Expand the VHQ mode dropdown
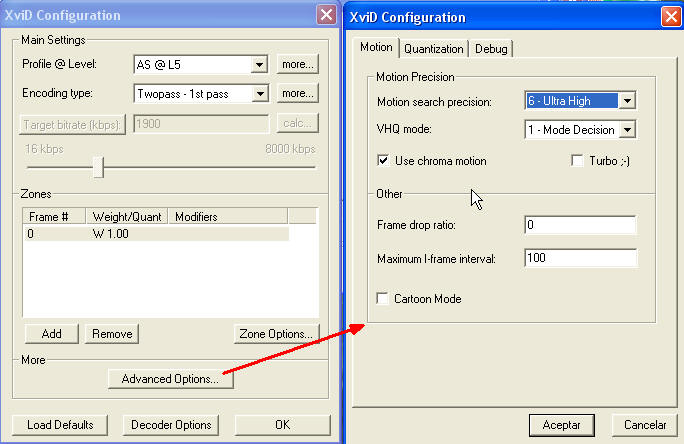 627,129
